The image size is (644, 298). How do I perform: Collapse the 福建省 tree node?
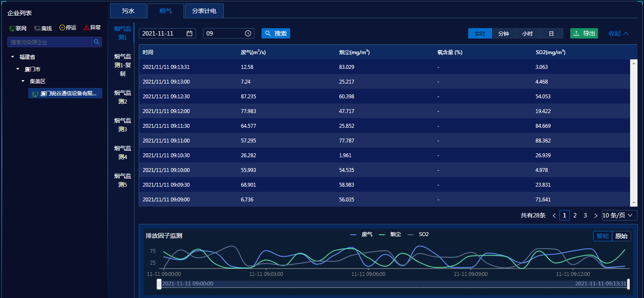tap(13, 57)
